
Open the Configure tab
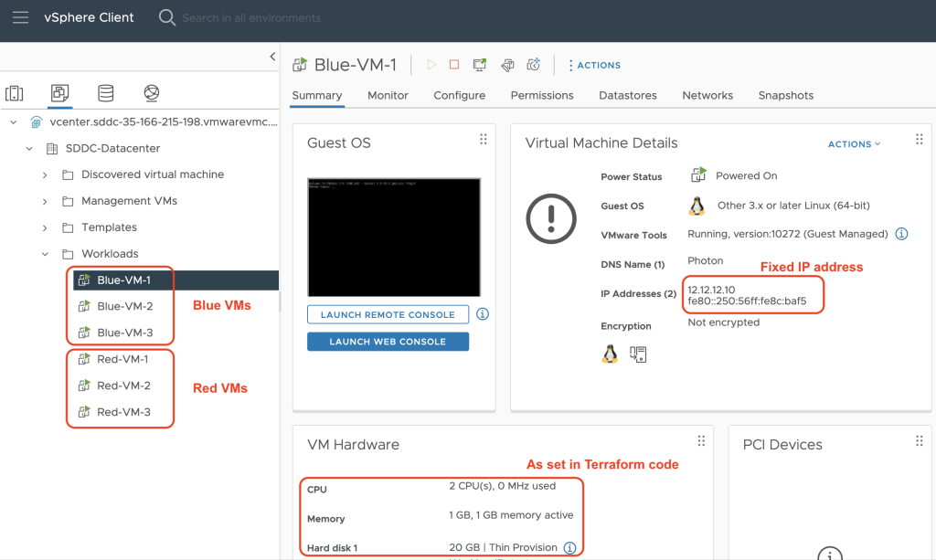pyautogui.click(x=460, y=95)
